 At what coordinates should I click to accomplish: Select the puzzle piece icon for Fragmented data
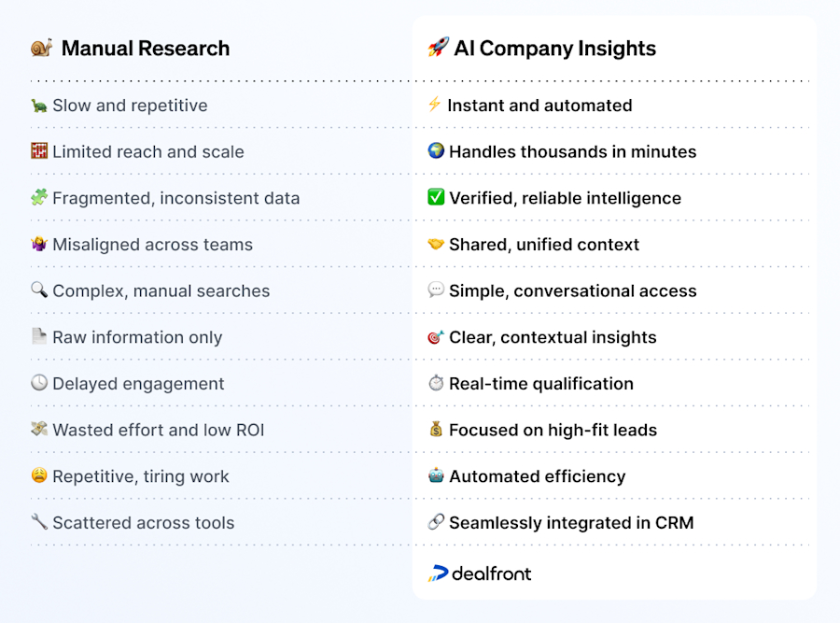pyautogui.click(x=39, y=197)
